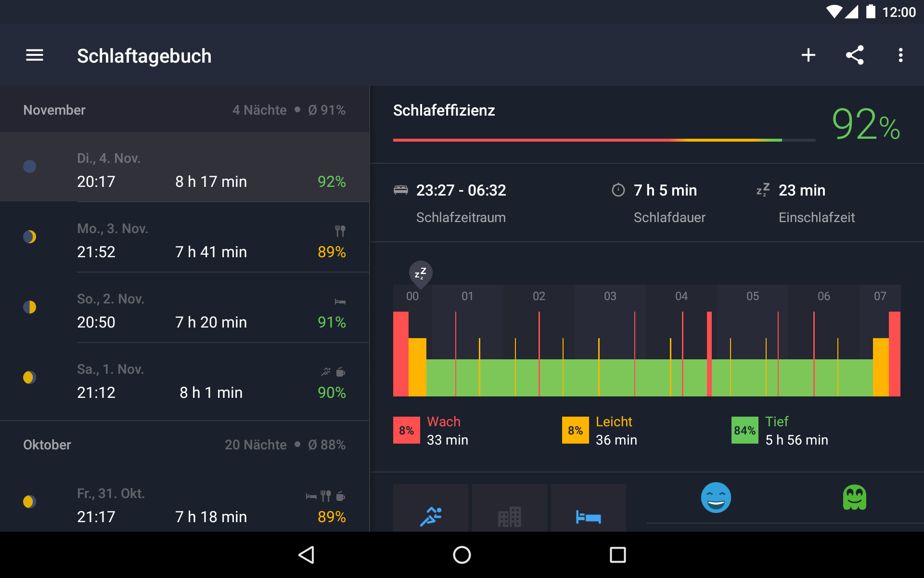Tap the 92% sleep efficiency value

click(866, 124)
